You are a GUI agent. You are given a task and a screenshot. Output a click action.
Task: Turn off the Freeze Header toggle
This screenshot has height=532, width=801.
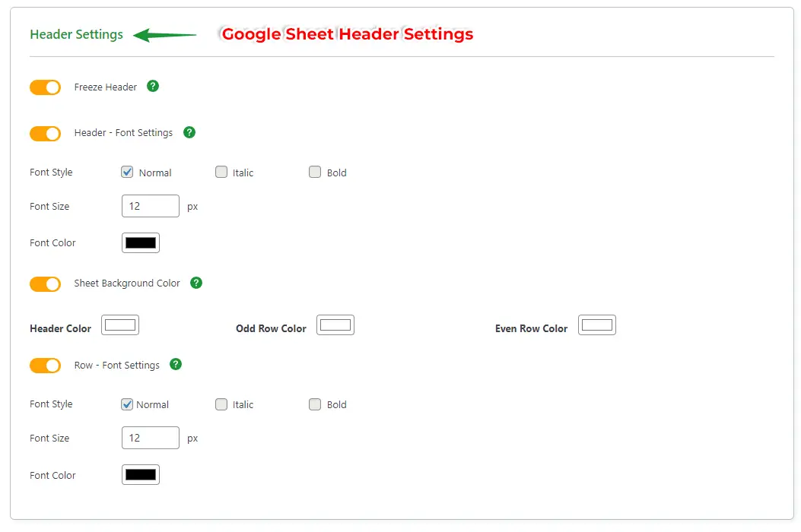pyautogui.click(x=45, y=87)
